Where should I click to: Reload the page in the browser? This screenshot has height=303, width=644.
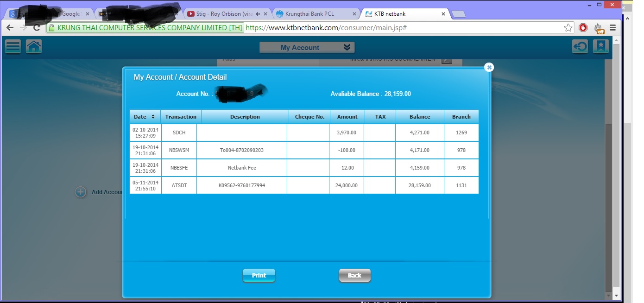[37, 28]
